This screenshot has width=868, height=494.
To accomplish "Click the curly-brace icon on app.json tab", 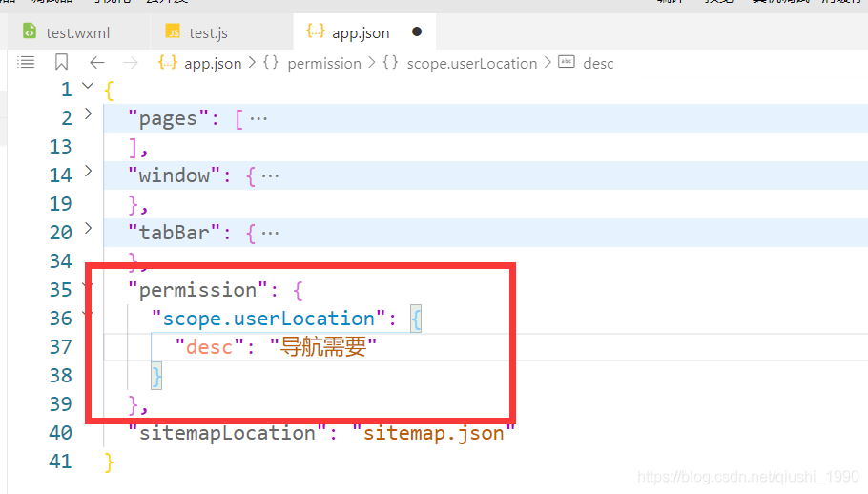I will 315,31.
